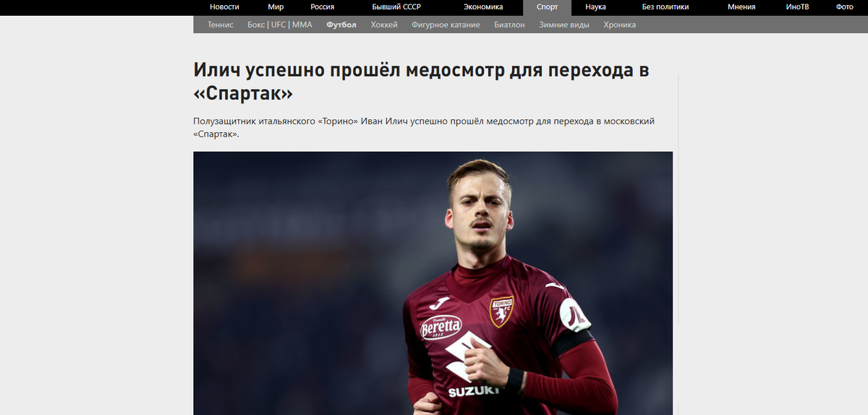Open the Фото section
This screenshot has height=415, width=868.
[844, 7]
